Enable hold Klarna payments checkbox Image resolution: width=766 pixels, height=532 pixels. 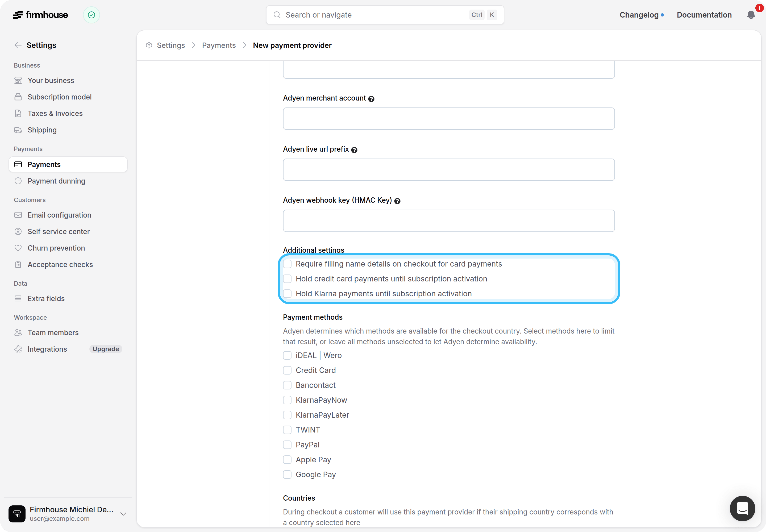(x=287, y=294)
